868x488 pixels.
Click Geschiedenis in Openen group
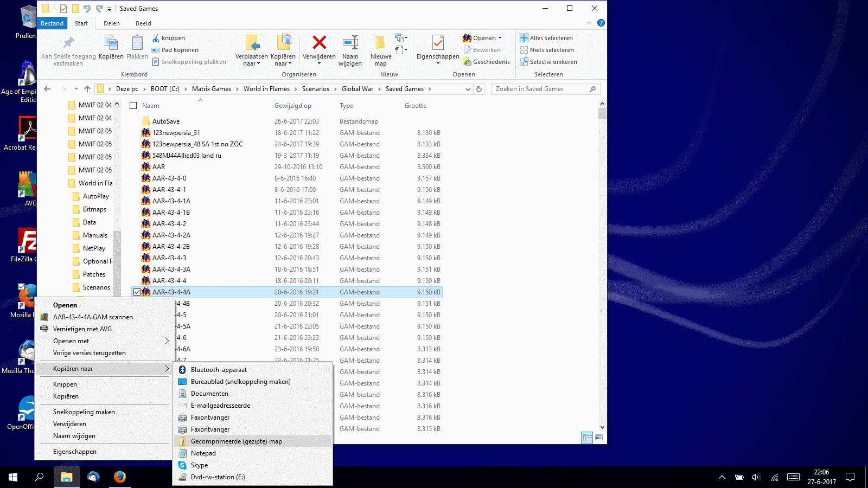coord(487,62)
